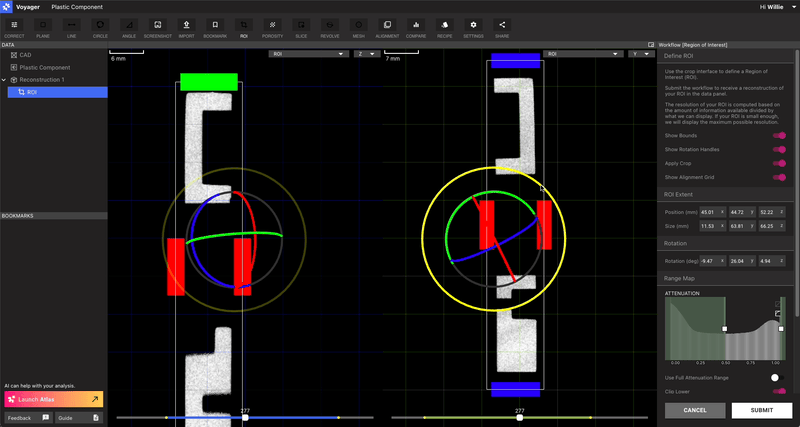
Task: Open the Z axis dropdown
Action: (367, 54)
